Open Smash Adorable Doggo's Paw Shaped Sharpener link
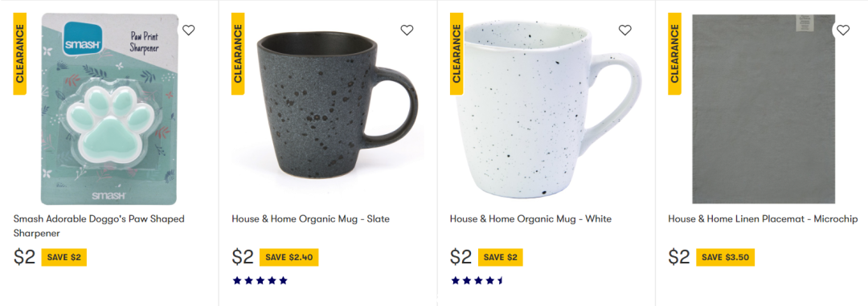 coord(99,226)
